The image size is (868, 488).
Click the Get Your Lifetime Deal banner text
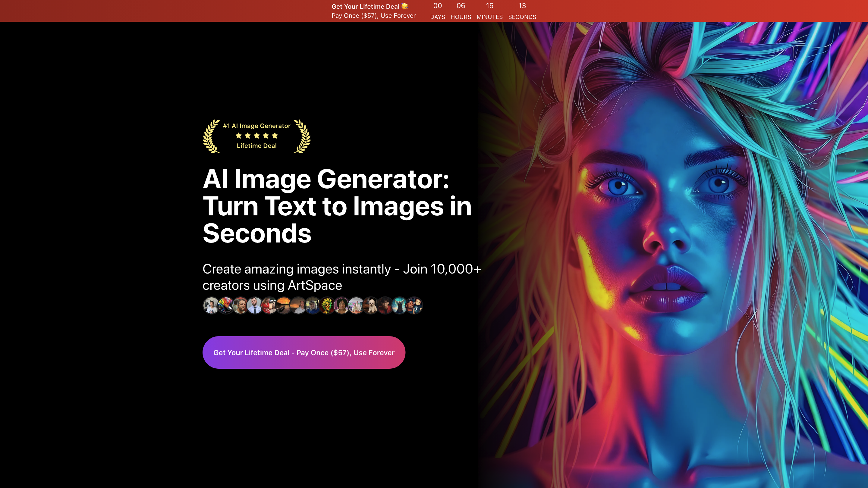[365, 6]
